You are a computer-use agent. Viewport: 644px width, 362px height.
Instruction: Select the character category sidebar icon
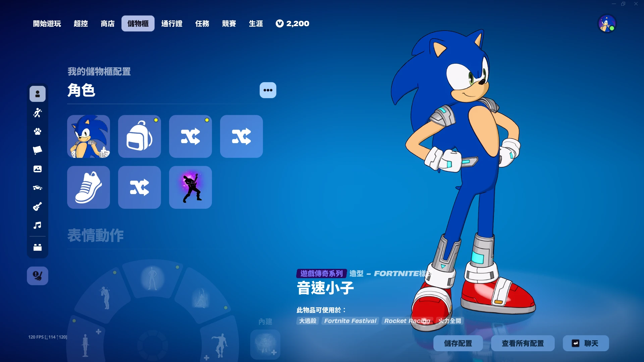pos(38,94)
